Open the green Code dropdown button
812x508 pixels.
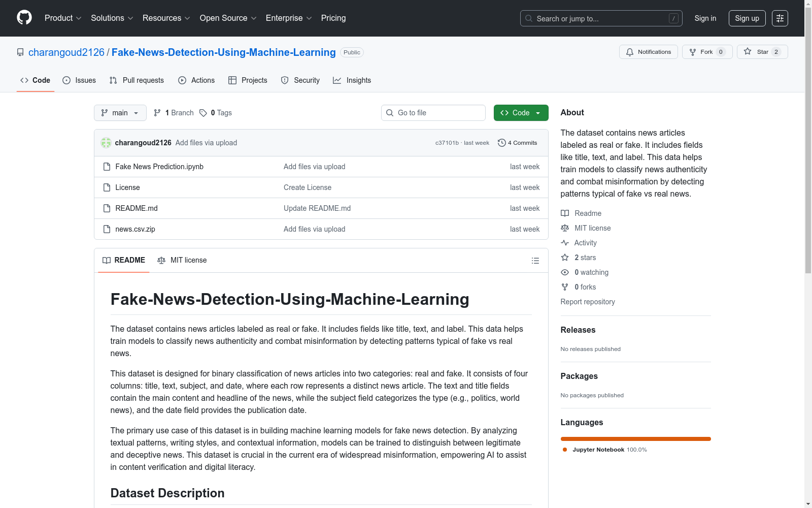point(521,113)
